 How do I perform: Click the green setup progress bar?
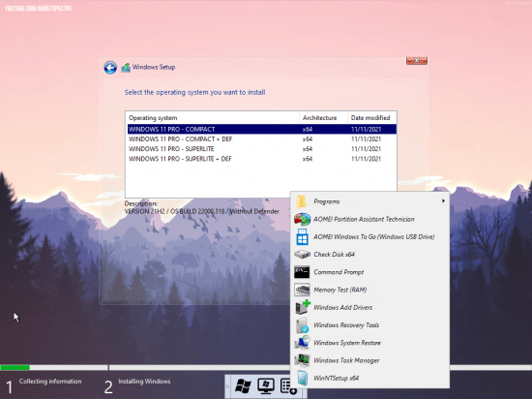(x=15, y=367)
